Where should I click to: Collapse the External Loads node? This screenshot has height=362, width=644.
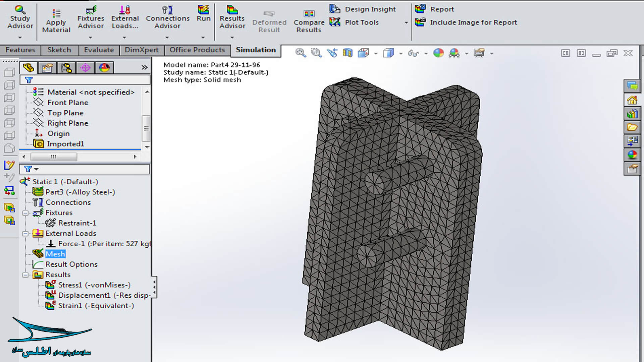(x=25, y=234)
